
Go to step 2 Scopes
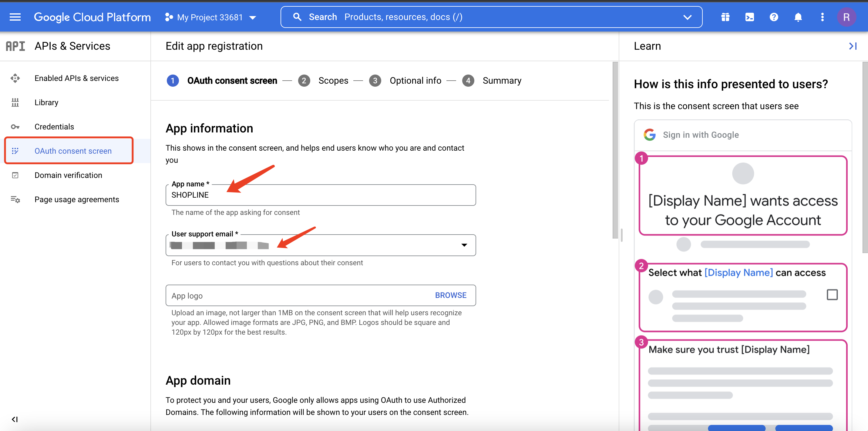[x=323, y=81]
